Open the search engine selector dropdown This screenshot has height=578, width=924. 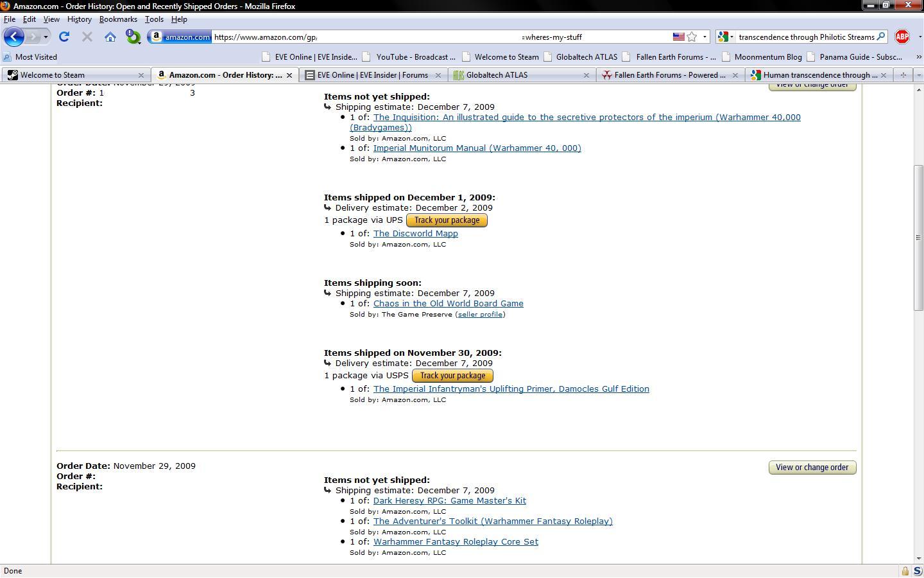(x=726, y=37)
